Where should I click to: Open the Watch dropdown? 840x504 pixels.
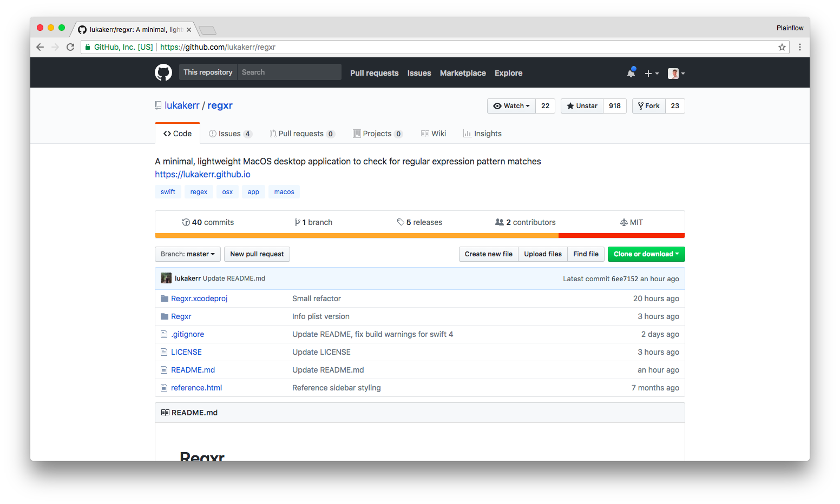[x=511, y=106]
